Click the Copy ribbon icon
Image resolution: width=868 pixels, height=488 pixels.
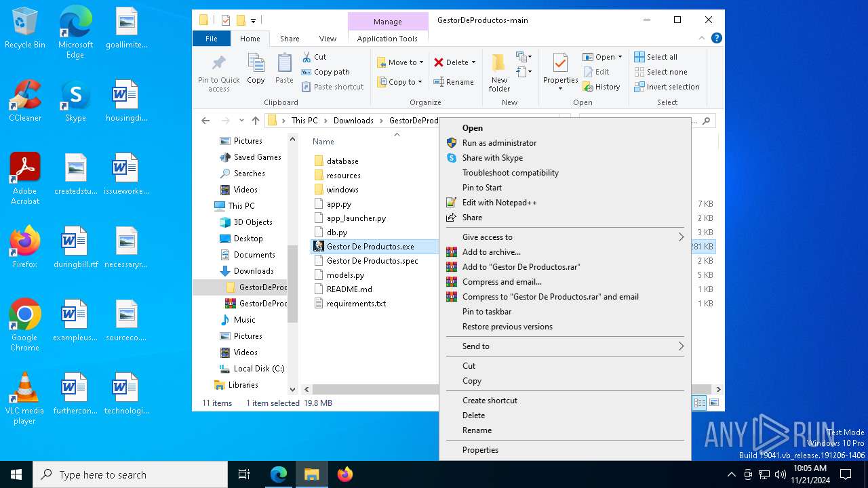click(x=256, y=64)
